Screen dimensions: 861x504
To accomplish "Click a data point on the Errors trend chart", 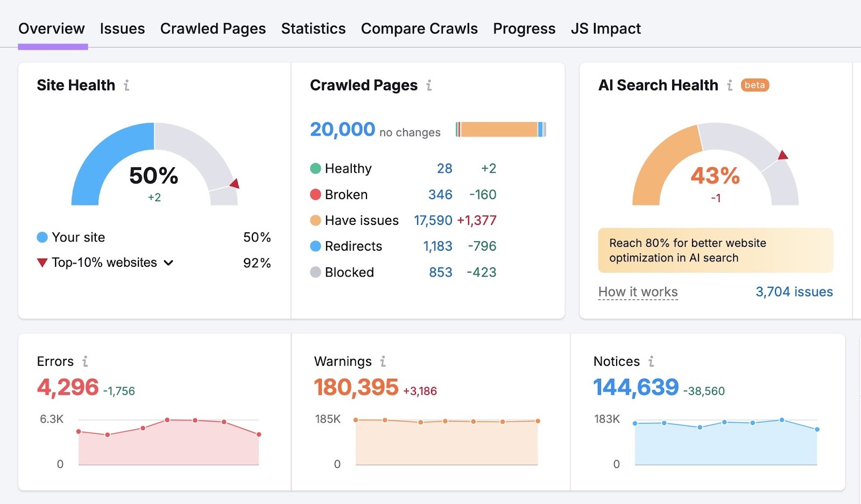I will pyautogui.click(x=168, y=419).
